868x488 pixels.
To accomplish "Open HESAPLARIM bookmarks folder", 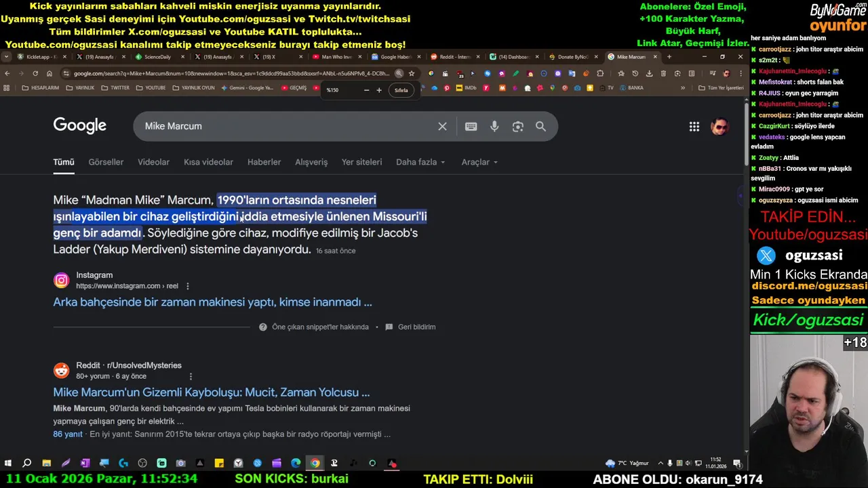I will coord(41,88).
